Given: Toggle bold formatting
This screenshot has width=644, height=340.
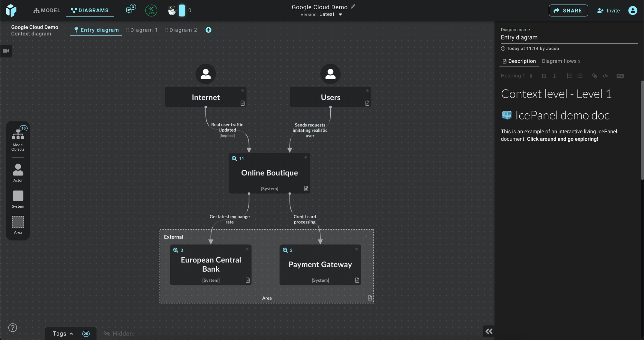Looking at the screenshot, I should click(544, 76).
